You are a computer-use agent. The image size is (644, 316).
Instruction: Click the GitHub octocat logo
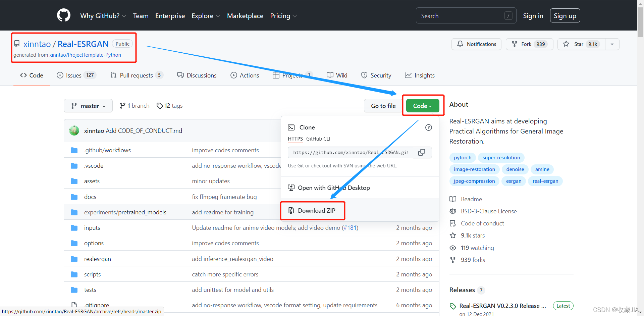tap(64, 15)
